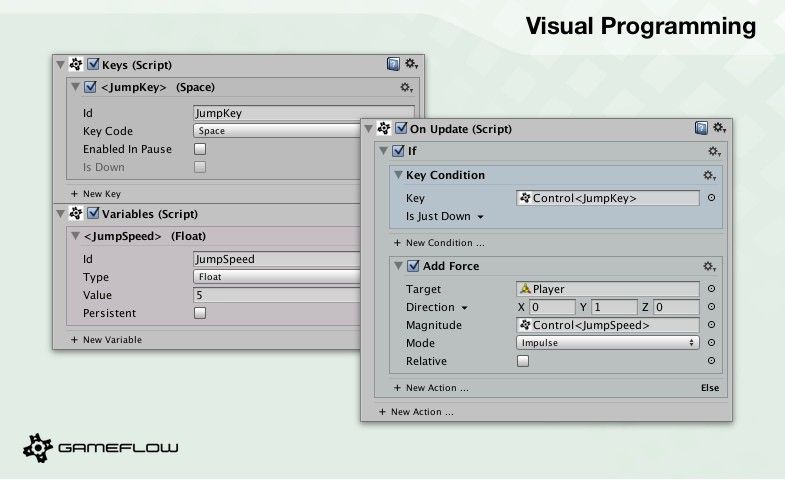This screenshot has width=785, height=480.
Task: Toggle the If block enabled checkbox
Action: pyautogui.click(x=398, y=151)
